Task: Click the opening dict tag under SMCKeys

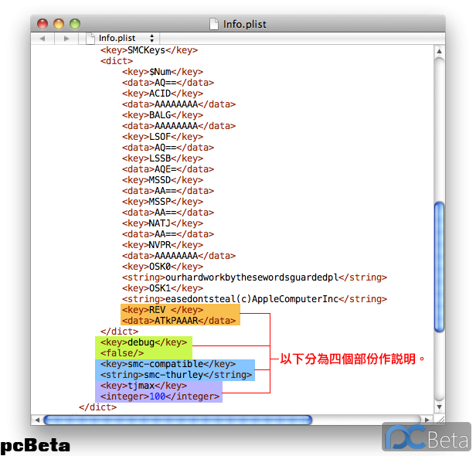Action: pyautogui.click(x=117, y=61)
